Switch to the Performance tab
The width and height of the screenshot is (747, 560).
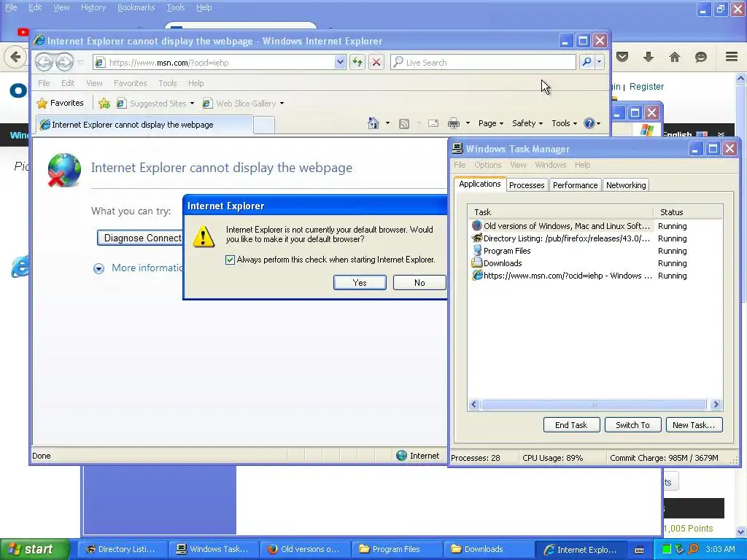[x=575, y=184]
